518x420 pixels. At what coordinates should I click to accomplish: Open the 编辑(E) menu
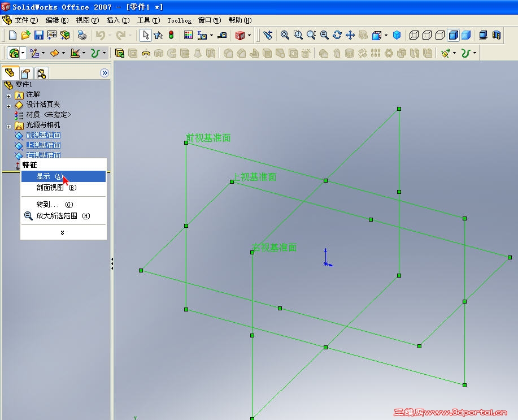(57, 20)
